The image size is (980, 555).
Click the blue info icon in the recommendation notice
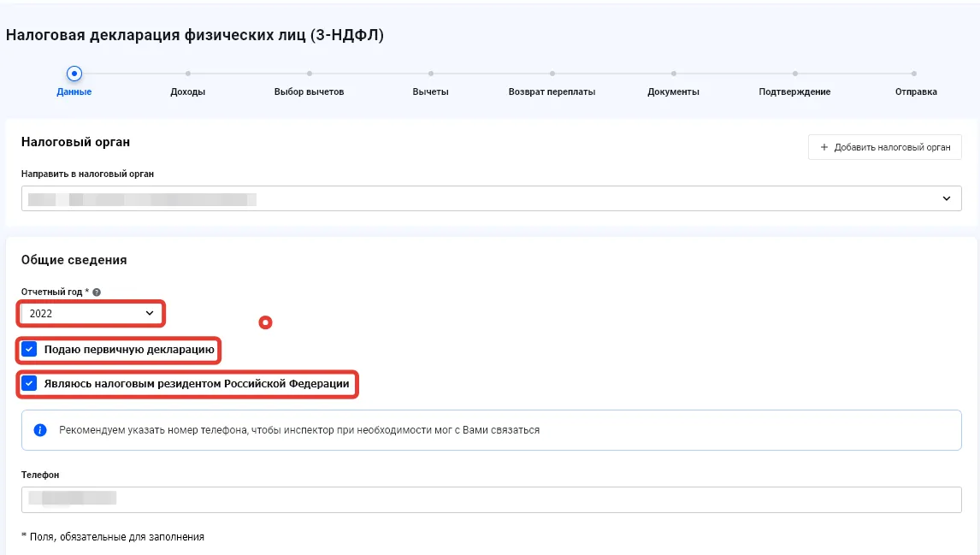[x=40, y=430]
